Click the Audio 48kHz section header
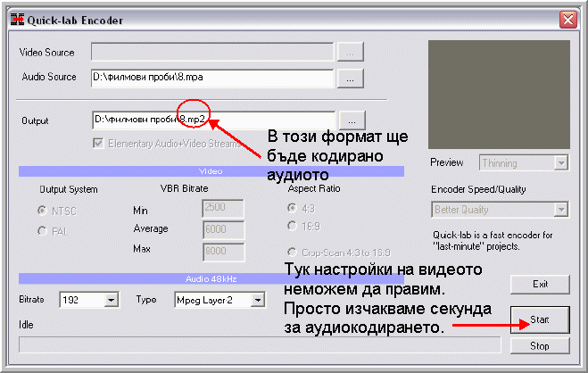Viewport: 588px width, 373px height. (x=211, y=279)
